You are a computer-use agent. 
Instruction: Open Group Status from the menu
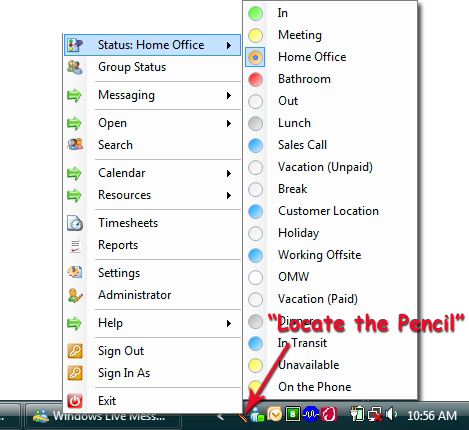click(152, 67)
